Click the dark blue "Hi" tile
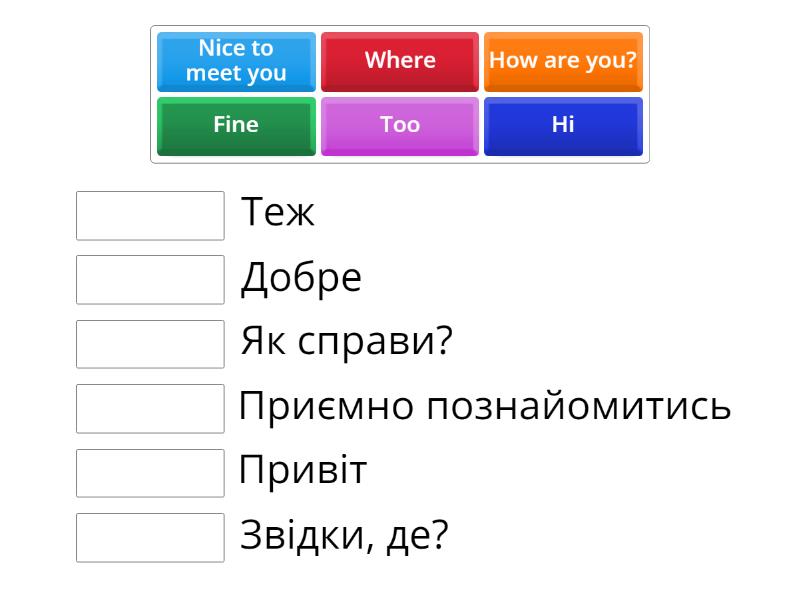The height and width of the screenshot is (600, 800). tap(563, 126)
